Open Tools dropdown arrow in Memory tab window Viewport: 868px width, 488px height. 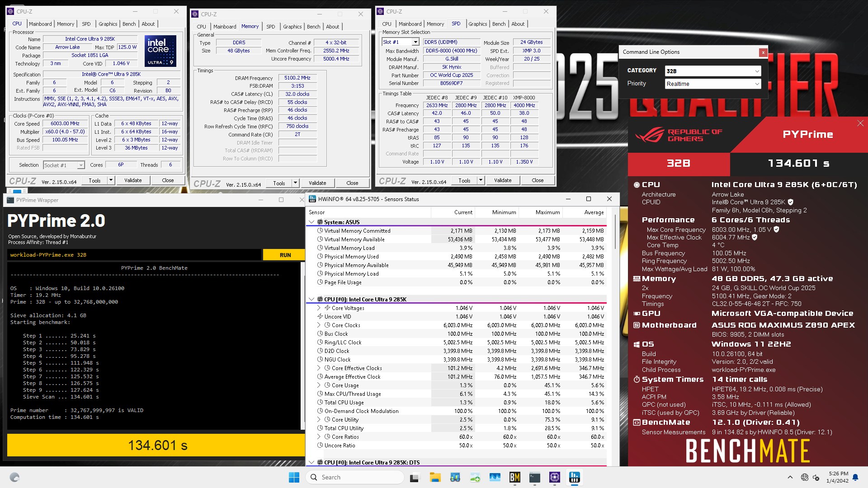click(295, 183)
